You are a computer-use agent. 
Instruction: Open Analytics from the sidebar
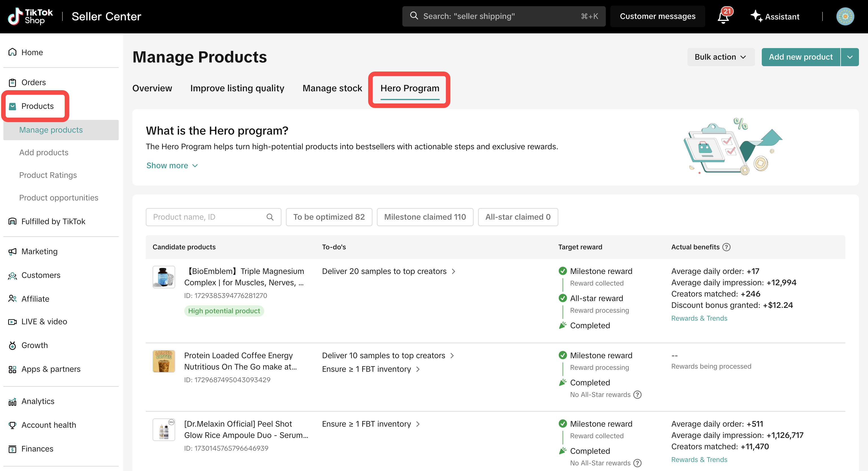tap(37, 401)
